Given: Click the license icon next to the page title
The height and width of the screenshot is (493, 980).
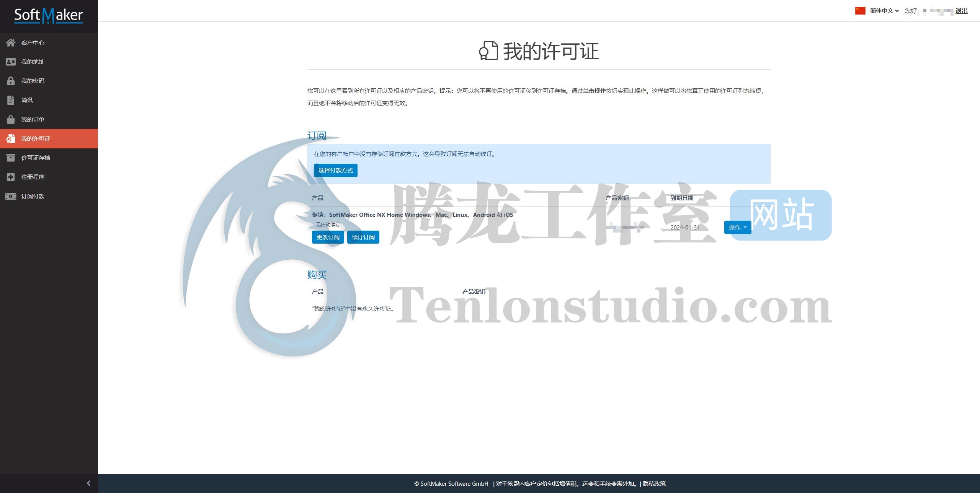Looking at the screenshot, I should (x=488, y=50).
